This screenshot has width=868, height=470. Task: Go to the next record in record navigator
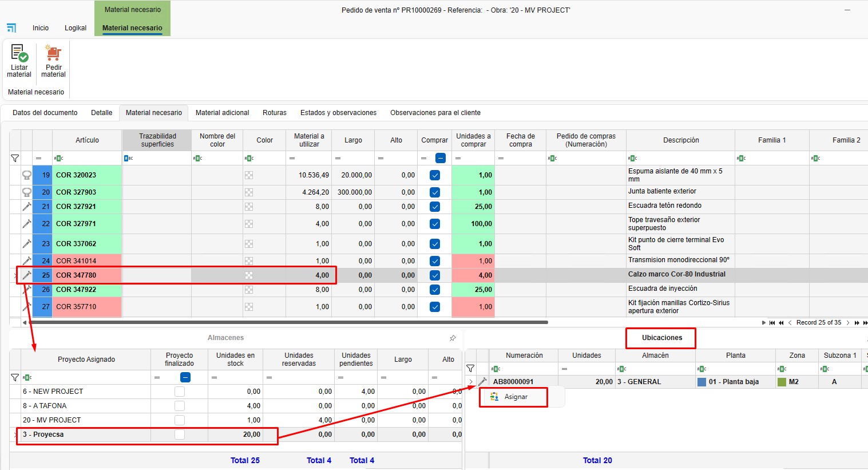(x=848, y=323)
